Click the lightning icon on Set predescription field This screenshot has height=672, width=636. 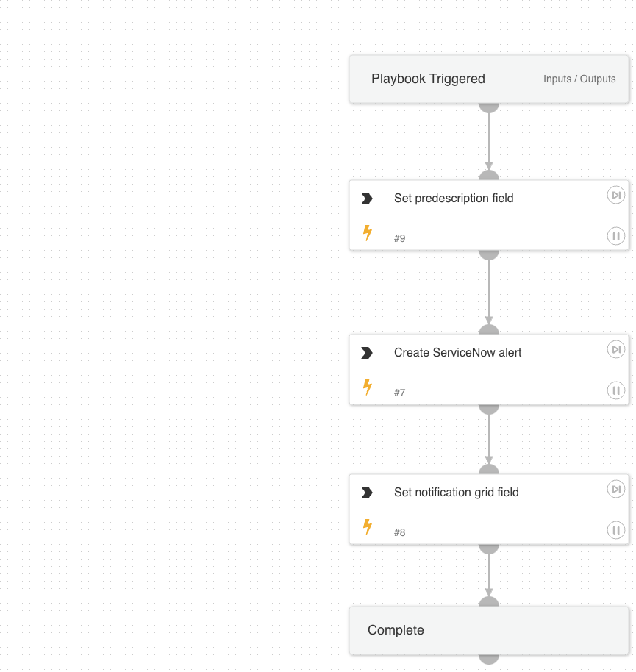(x=367, y=232)
